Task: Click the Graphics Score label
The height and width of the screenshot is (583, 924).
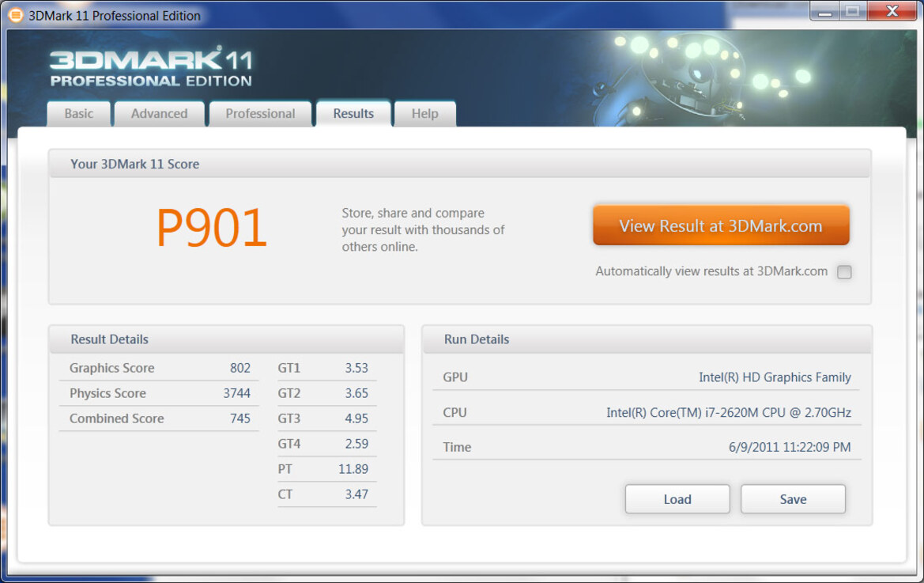Action: tap(112, 369)
